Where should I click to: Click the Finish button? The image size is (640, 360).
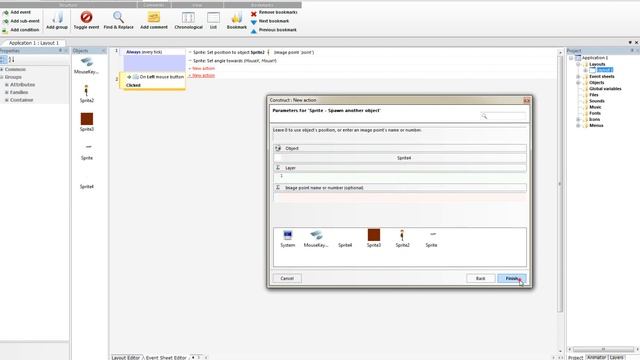[x=512, y=278]
